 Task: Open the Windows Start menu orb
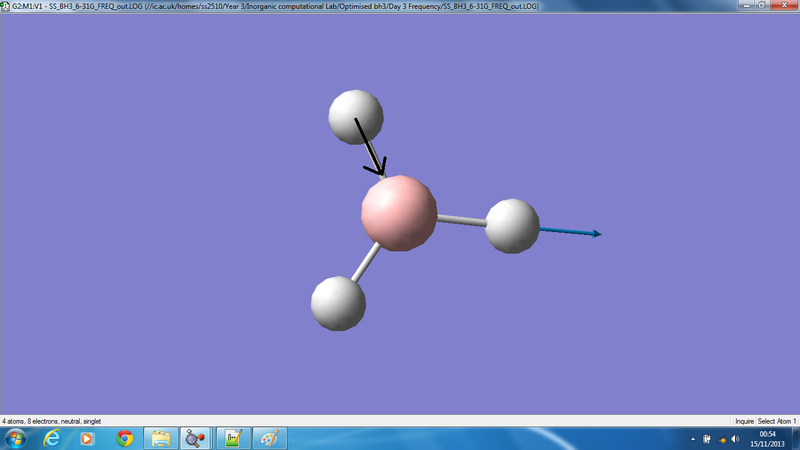click(x=15, y=439)
